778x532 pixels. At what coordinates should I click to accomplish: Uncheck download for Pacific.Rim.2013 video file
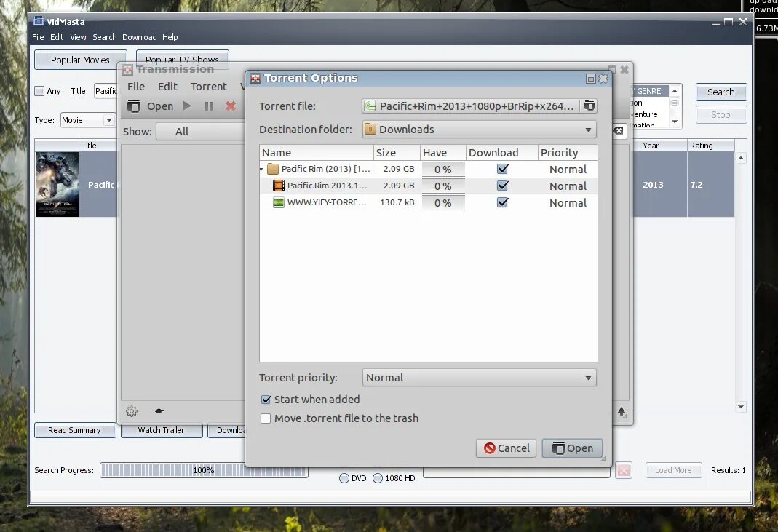coord(503,186)
